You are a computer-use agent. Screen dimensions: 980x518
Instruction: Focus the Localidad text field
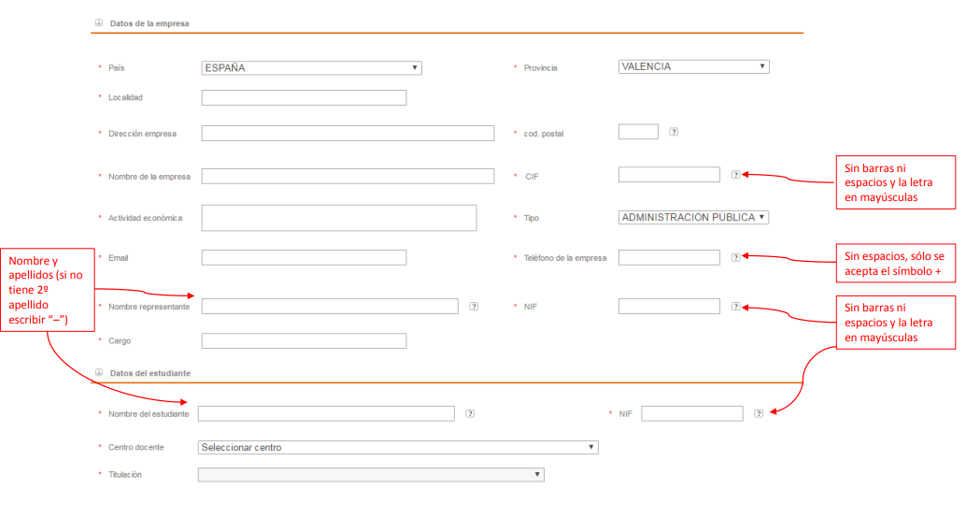coord(304,97)
